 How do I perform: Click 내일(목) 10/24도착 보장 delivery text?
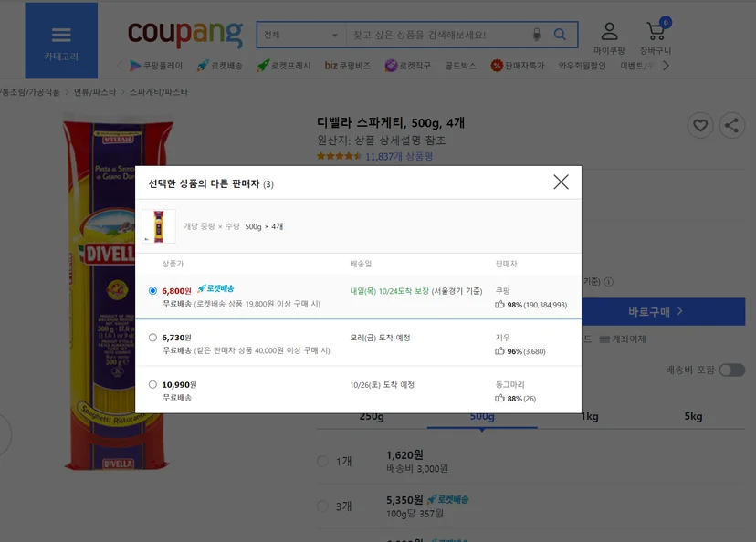click(390, 291)
